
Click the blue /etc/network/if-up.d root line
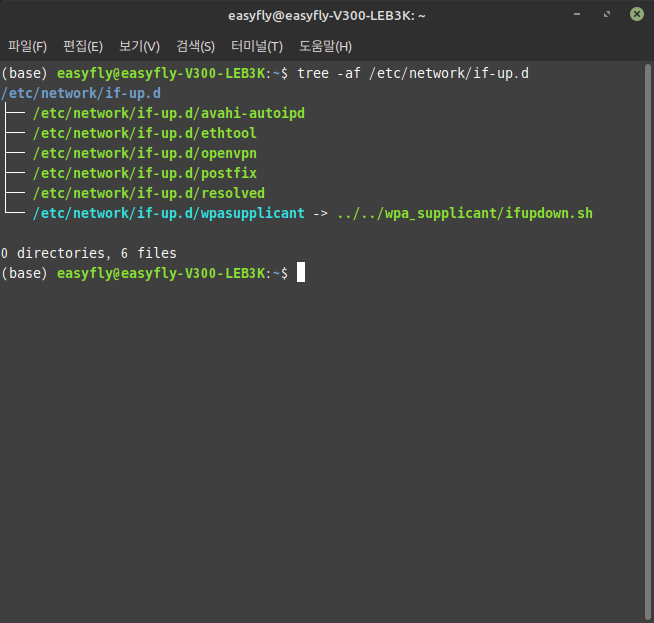point(81,93)
